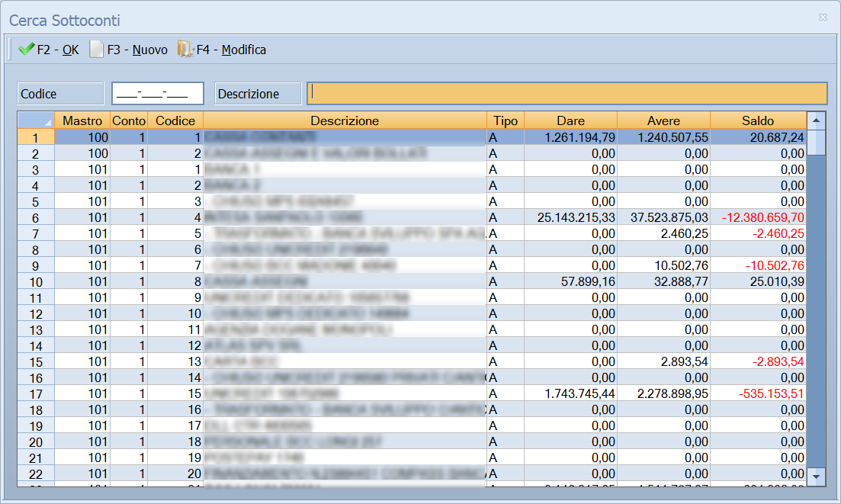The width and height of the screenshot is (841, 504).
Task: Sort by the Codice column header
Action: click(x=175, y=120)
